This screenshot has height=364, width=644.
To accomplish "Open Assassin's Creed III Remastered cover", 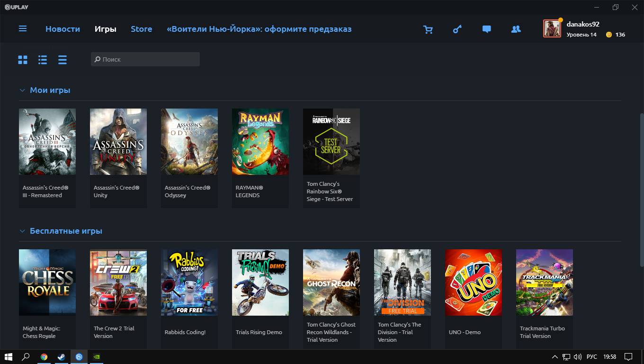I will click(x=47, y=142).
